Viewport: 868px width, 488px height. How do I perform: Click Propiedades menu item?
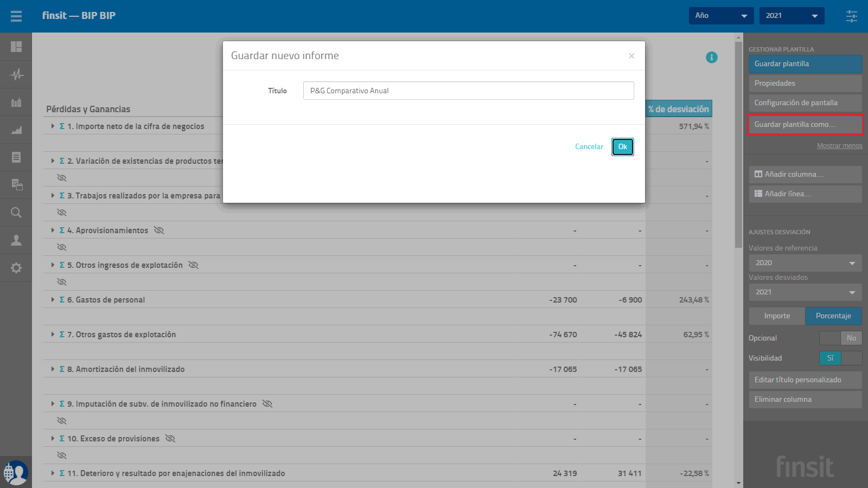[805, 84]
